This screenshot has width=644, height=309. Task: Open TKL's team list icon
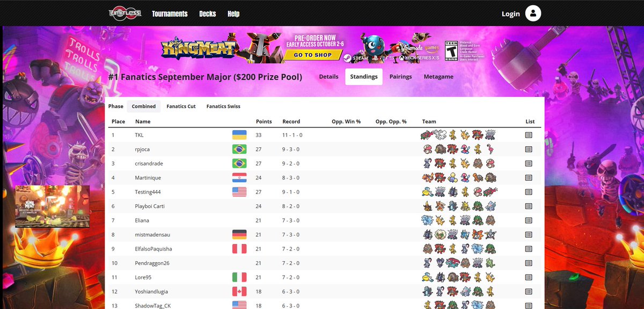528,135
